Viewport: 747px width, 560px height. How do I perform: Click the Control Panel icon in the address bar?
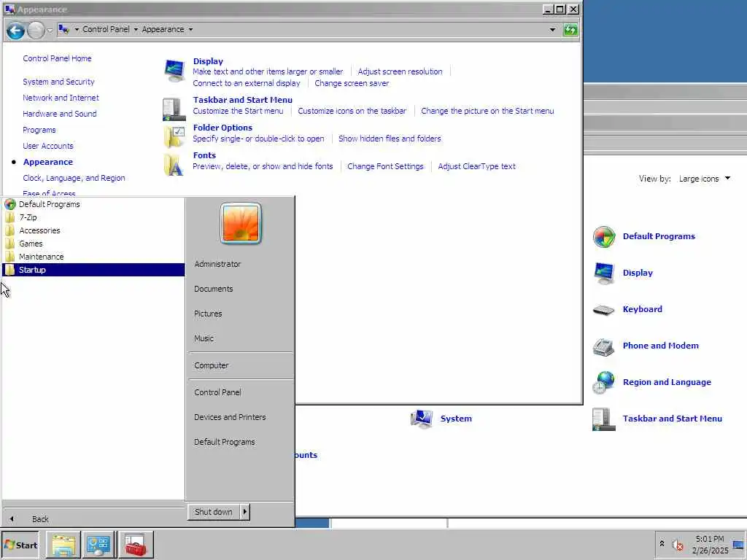[x=64, y=29]
